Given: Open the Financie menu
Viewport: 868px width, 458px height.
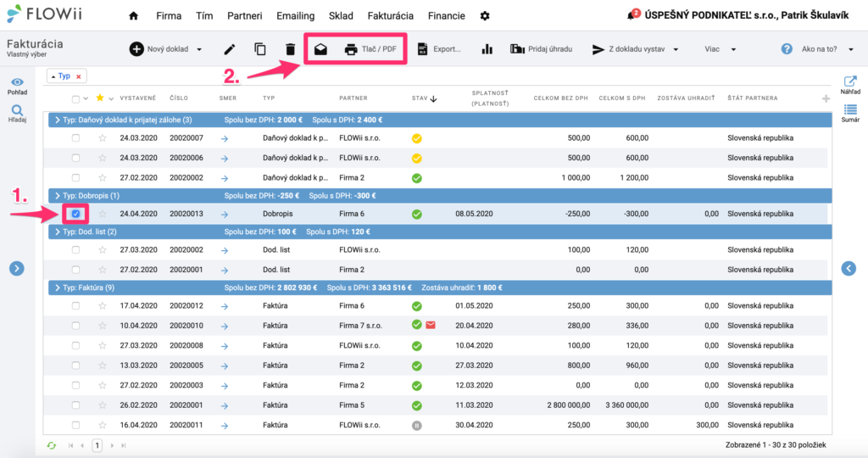Looking at the screenshot, I should coord(446,16).
